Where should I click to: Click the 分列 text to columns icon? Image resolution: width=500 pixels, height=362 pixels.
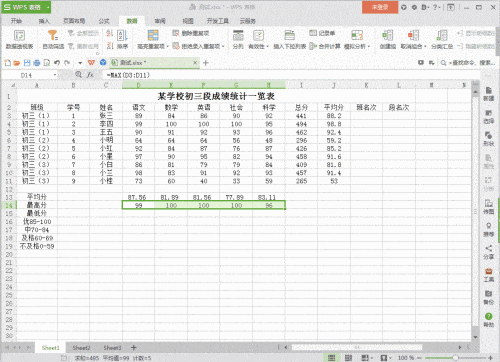[x=238, y=36]
